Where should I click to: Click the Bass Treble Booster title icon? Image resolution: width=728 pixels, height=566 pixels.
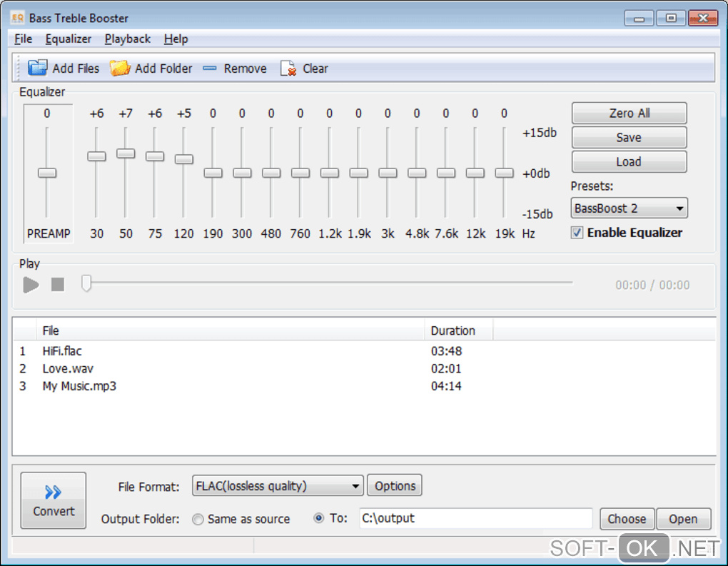[17, 18]
